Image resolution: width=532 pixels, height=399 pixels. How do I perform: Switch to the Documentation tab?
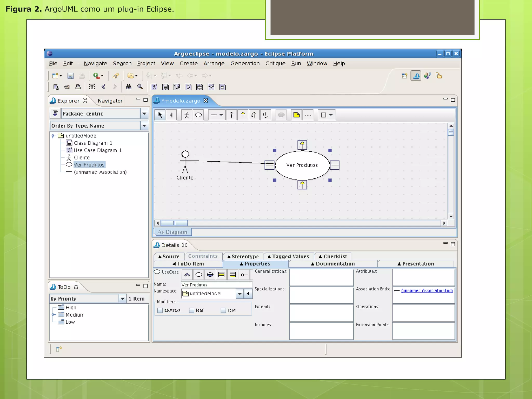pos(333,264)
